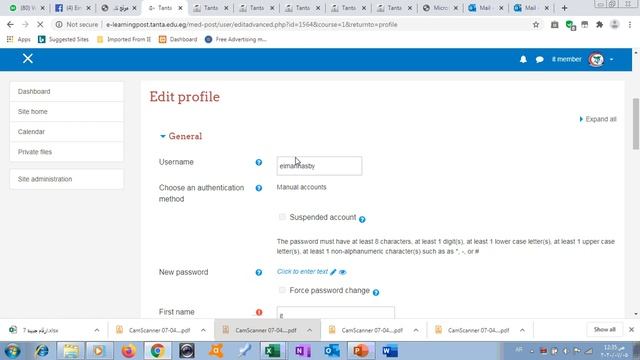The height and width of the screenshot is (360, 640).
Task: Switch to the last Mail tab
Action: (532, 8)
